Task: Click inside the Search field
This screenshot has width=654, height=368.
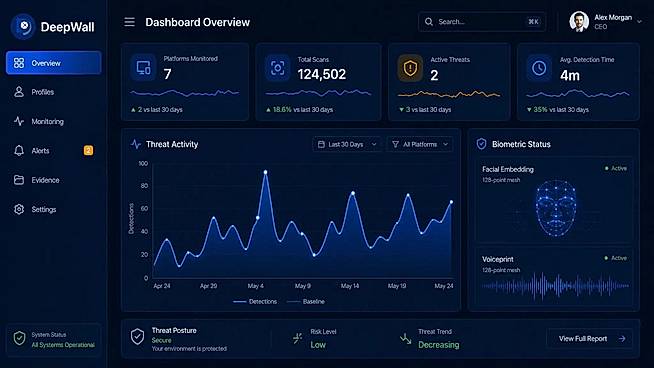Action: (482, 21)
